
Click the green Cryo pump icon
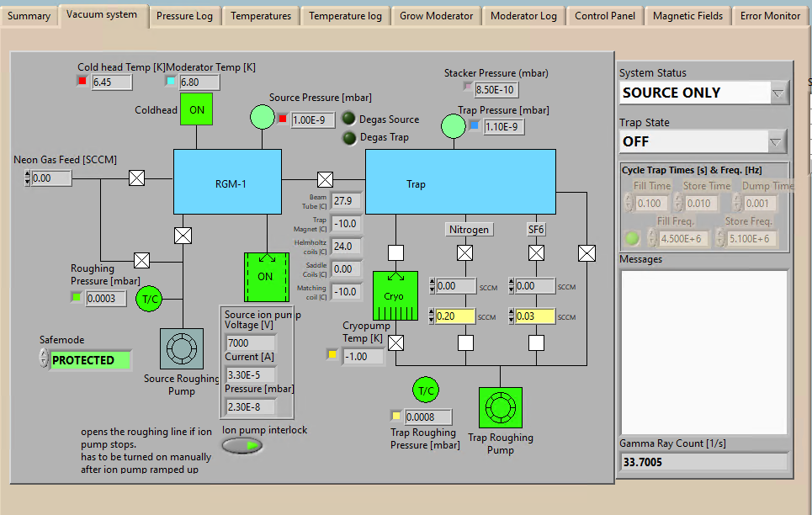click(x=395, y=295)
